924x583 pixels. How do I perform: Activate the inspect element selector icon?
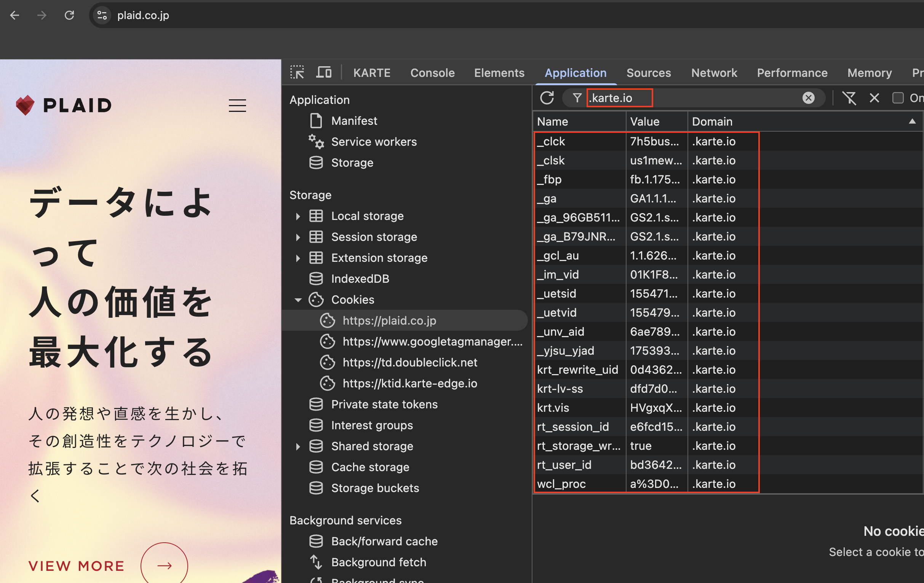297,72
